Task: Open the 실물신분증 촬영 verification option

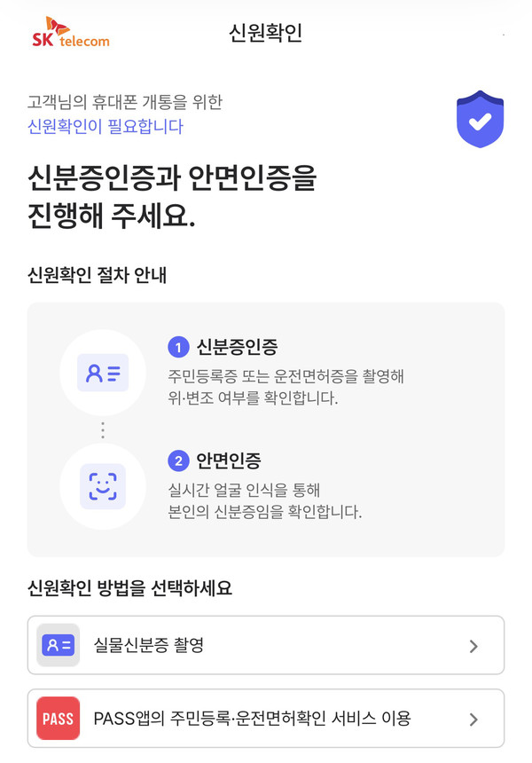Action: point(266,645)
